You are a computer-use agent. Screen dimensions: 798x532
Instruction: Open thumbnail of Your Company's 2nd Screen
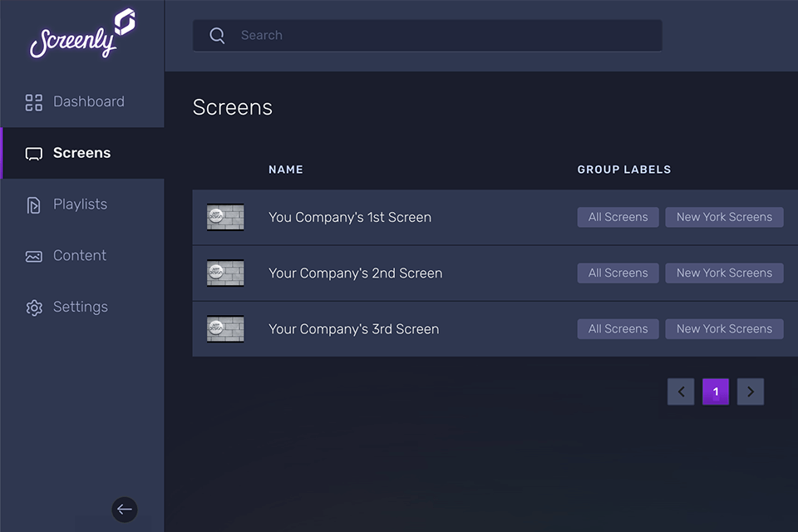[225, 273]
